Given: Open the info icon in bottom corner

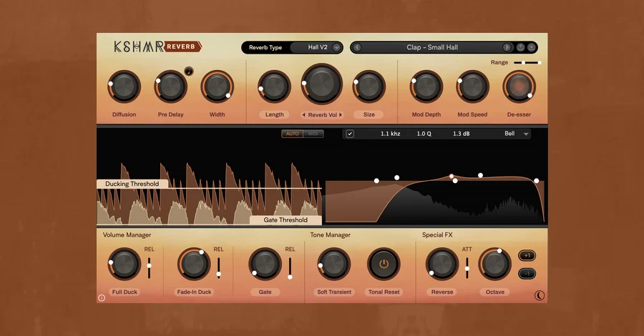Looking at the screenshot, I should click(x=102, y=298).
